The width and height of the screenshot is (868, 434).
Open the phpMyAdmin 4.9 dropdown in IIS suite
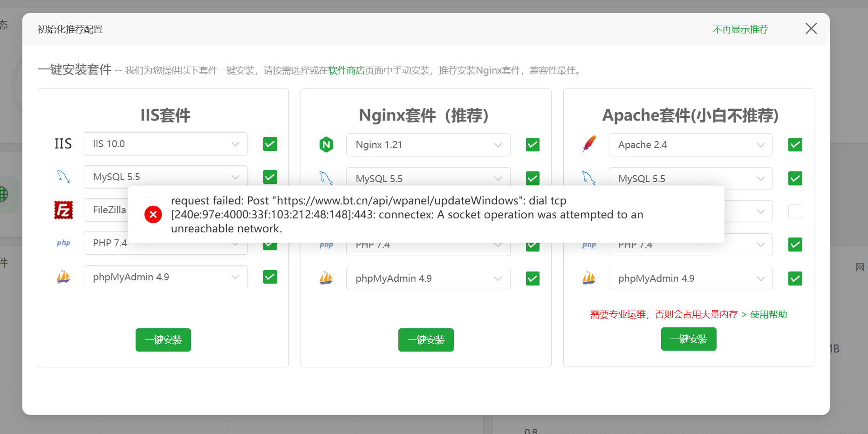click(x=166, y=277)
